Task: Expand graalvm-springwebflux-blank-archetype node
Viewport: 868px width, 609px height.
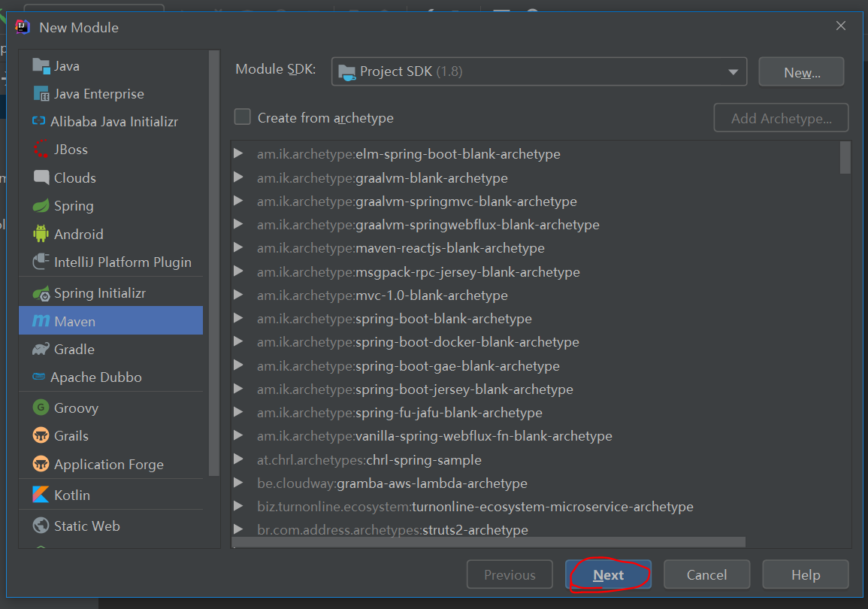Action: click(238, 224)
